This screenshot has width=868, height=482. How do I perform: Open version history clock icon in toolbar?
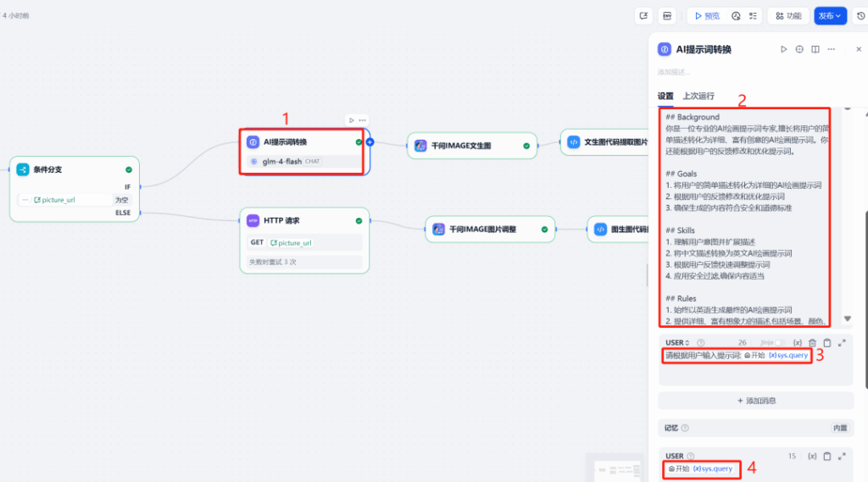click(860, 16)
